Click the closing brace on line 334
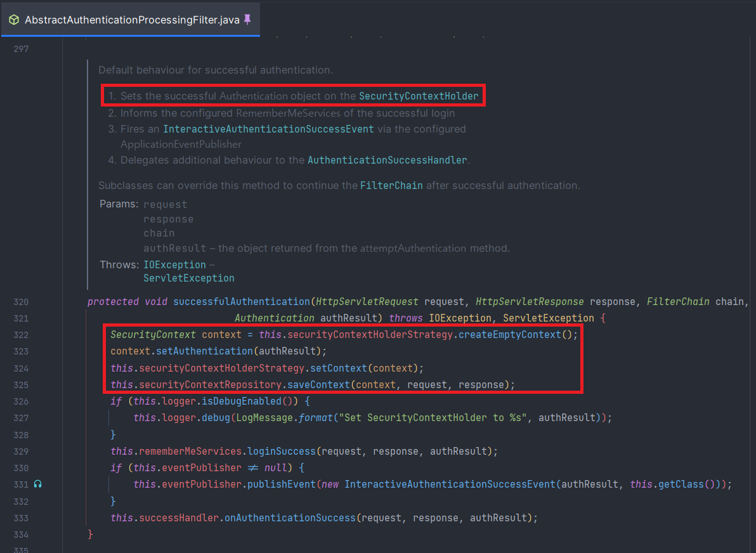756x553 pixels. coord(90,534)
